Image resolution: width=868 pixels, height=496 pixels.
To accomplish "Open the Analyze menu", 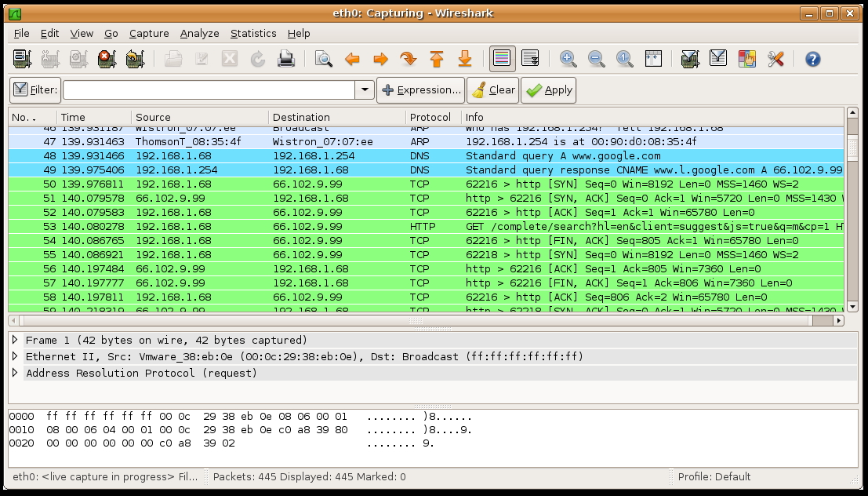I will click(x=199, y=33).
